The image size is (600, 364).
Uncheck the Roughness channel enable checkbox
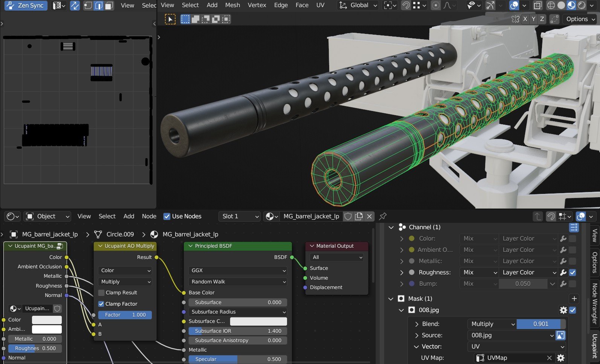573,273
